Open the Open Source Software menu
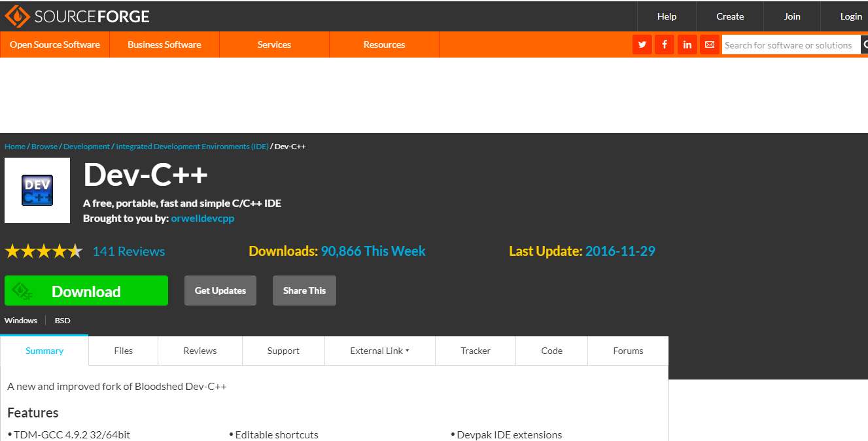 click(55, 44)
